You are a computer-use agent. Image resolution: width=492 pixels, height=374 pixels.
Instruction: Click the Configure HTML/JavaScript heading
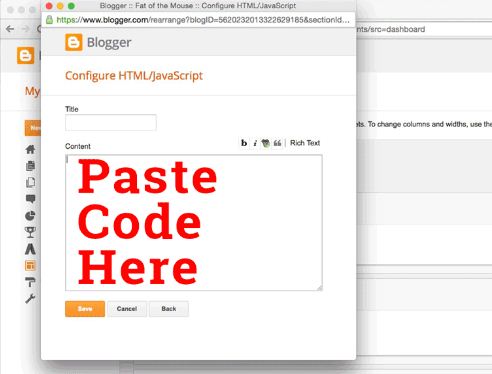[134, 76]
